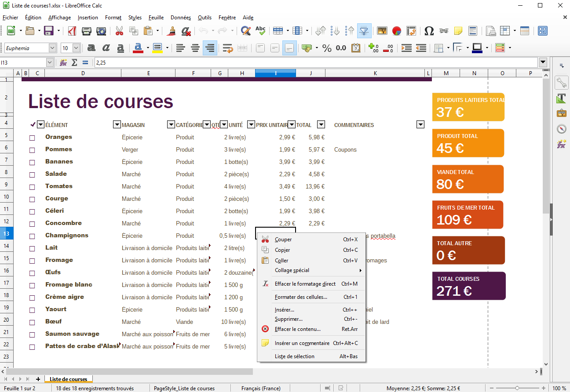
Task: Open the sidebar Navigator compass icon
Action: (561, 129)
